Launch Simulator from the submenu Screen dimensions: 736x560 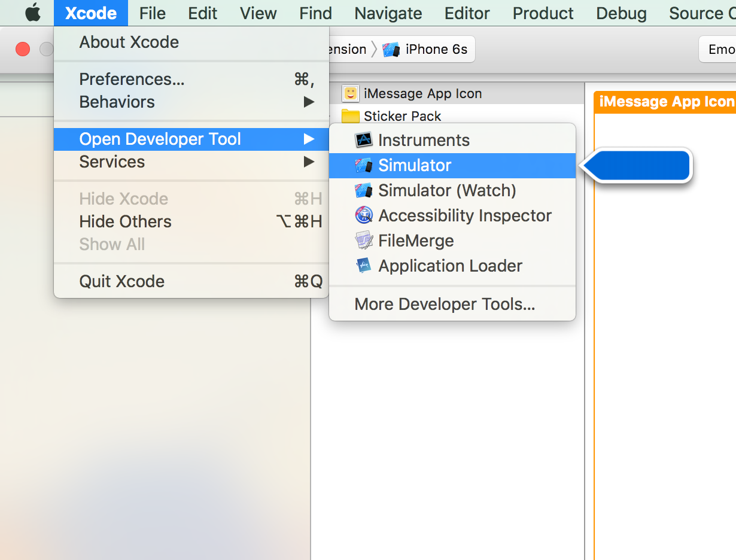pyautogui.click(x=452, y=165)
